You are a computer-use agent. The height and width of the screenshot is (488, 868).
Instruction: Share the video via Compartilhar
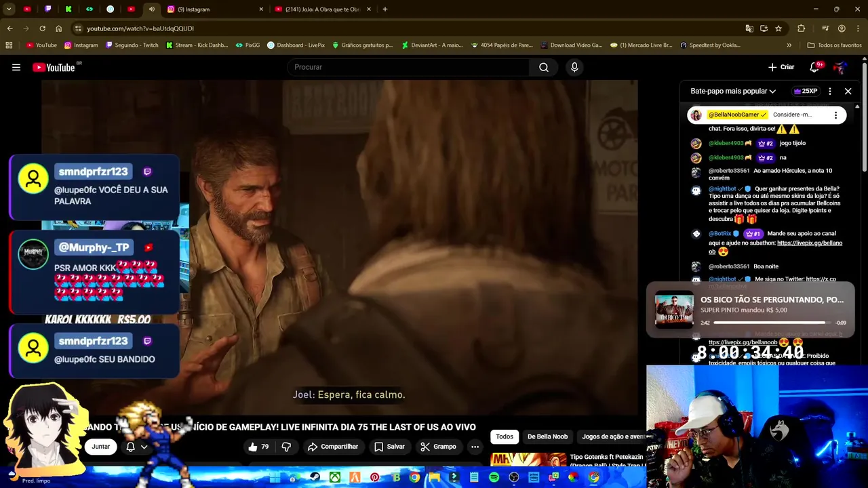coord(332,447)
